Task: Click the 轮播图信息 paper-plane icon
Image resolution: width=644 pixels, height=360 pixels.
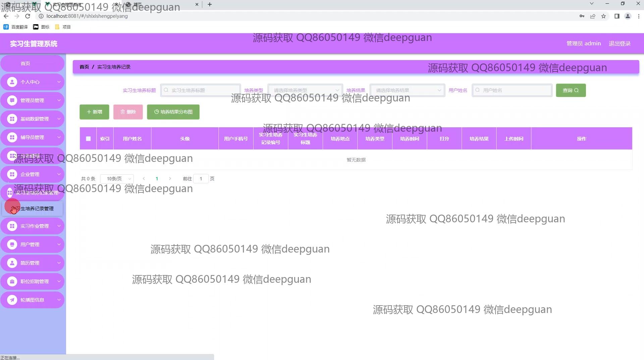Action: [x=12, y=300]
